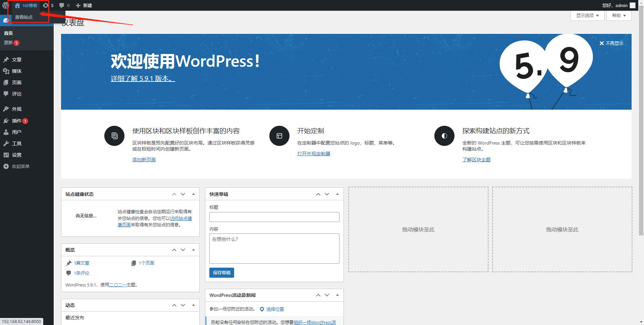Image resolution: width=644 pixels, height=325 pixels.
Task: Open the 媒体 menu icon
Action: pyautogui.click(x=6, y=71)
